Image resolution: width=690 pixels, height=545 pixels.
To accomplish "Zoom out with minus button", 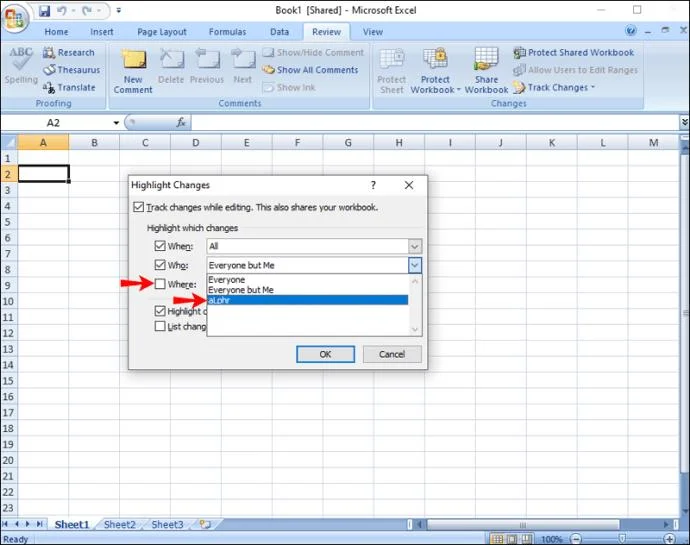I will pyautogui.click(x=576, y=539).
